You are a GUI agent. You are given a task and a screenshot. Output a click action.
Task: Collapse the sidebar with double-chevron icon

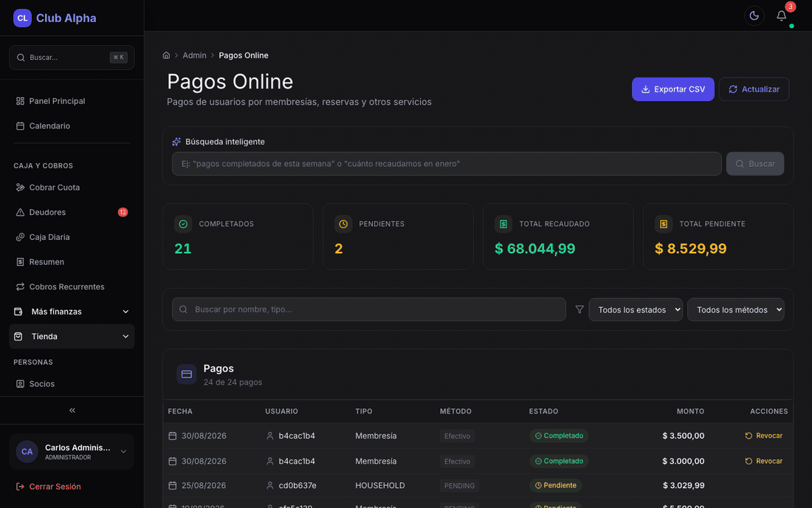[x=72, y=410]
